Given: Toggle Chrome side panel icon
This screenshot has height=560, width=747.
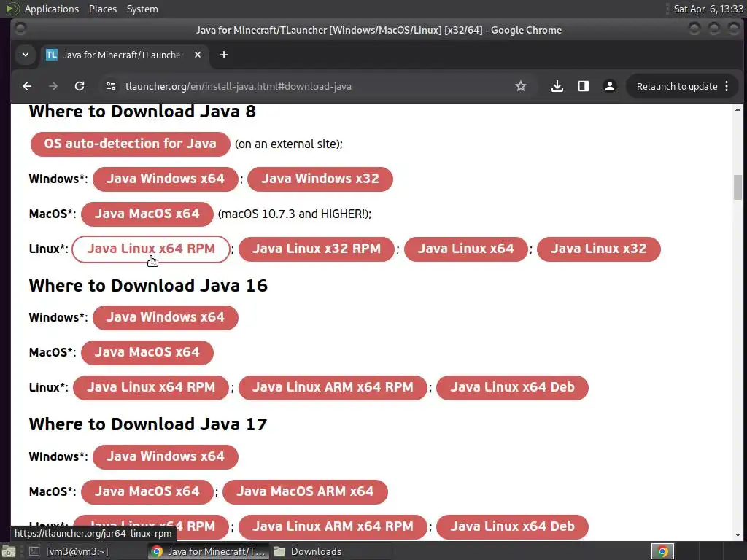Looking at the screenshot, I should coord(583,86).
